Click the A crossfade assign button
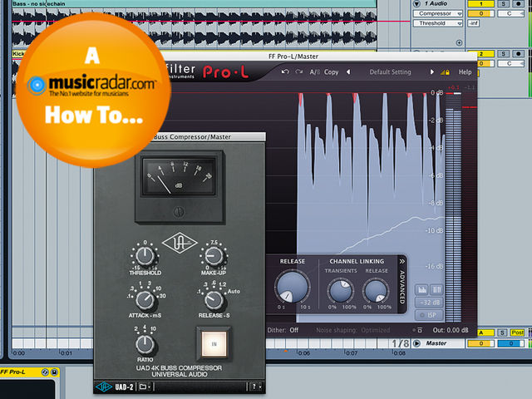The height and width of the screenshot is (399, 532). pos(485,332)
